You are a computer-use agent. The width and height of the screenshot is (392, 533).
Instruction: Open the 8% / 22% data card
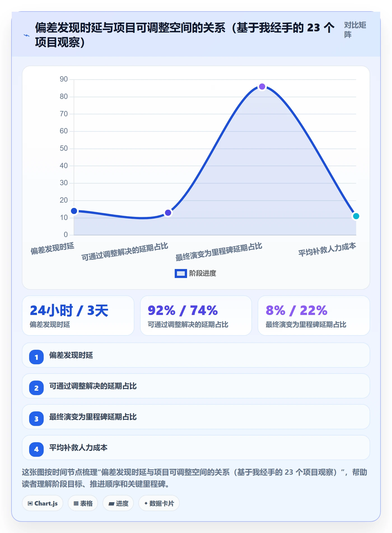click(314, 316)
